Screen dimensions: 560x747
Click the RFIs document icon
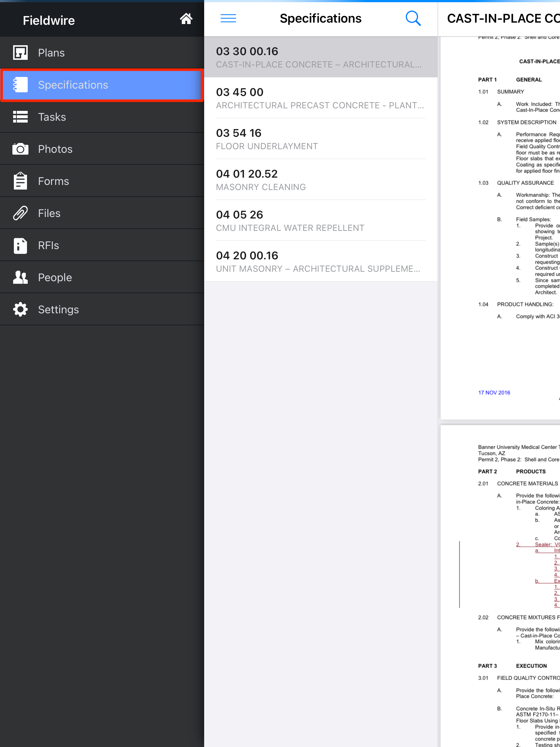pyautogui.click(x=20, y=245)
